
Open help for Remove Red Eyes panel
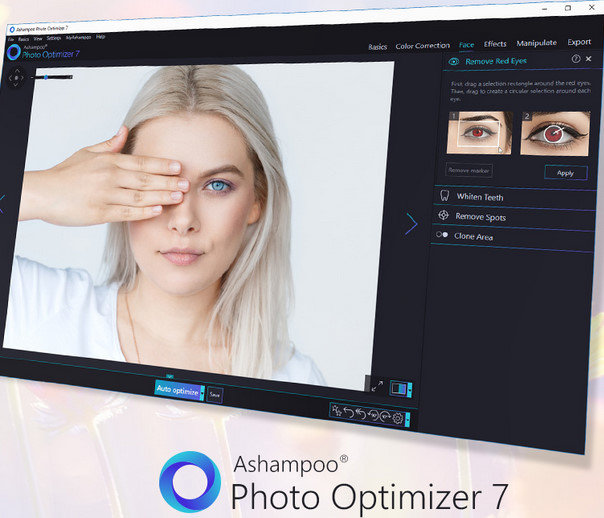[x=576, y=59]
